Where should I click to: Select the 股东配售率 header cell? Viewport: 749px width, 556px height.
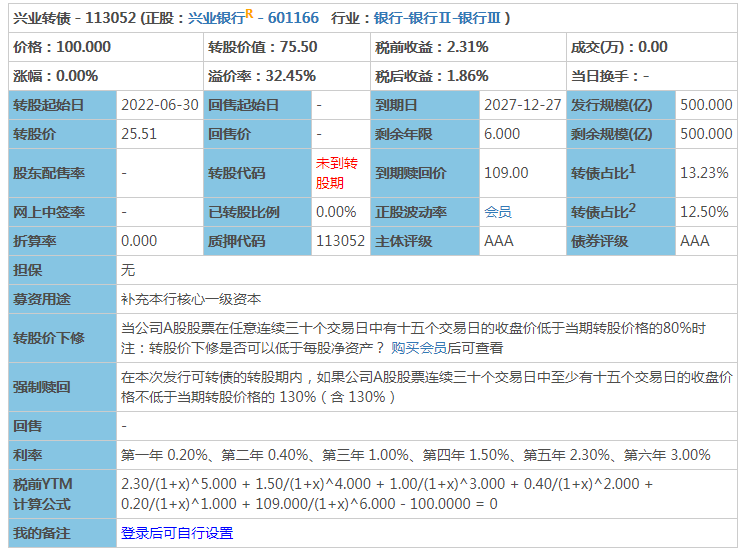[x=63, y=173]
